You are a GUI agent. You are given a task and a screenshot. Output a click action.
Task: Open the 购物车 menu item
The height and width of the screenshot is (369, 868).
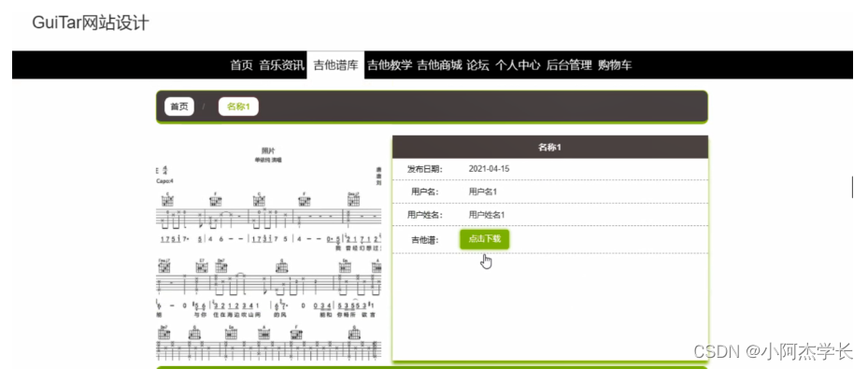[x=615, y=65]
